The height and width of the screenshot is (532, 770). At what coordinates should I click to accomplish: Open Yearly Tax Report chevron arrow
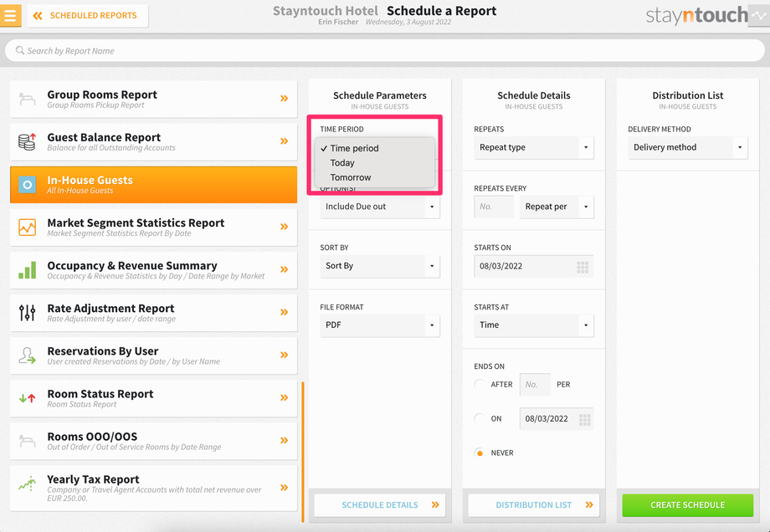(284, 488)
